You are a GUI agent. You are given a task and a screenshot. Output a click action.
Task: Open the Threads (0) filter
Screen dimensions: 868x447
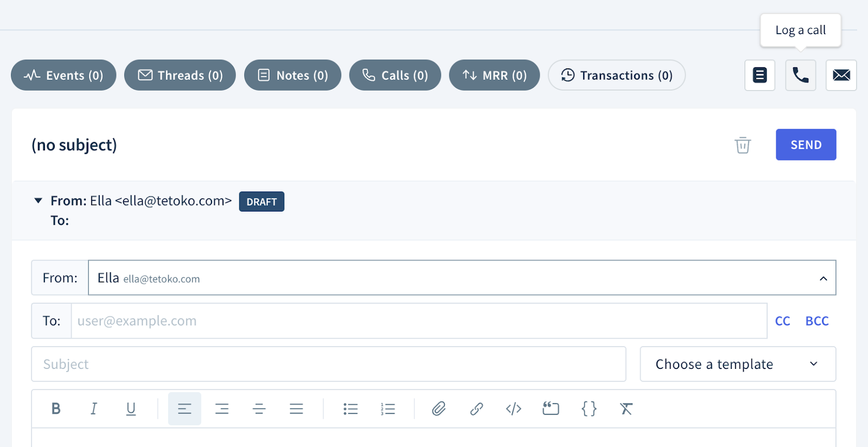click(x=180, y=75)
